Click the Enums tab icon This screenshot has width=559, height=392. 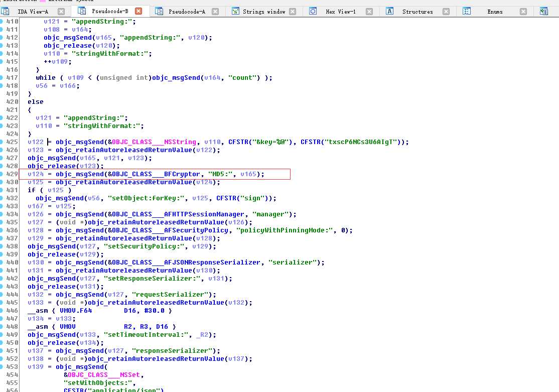[x=466, y=11]
